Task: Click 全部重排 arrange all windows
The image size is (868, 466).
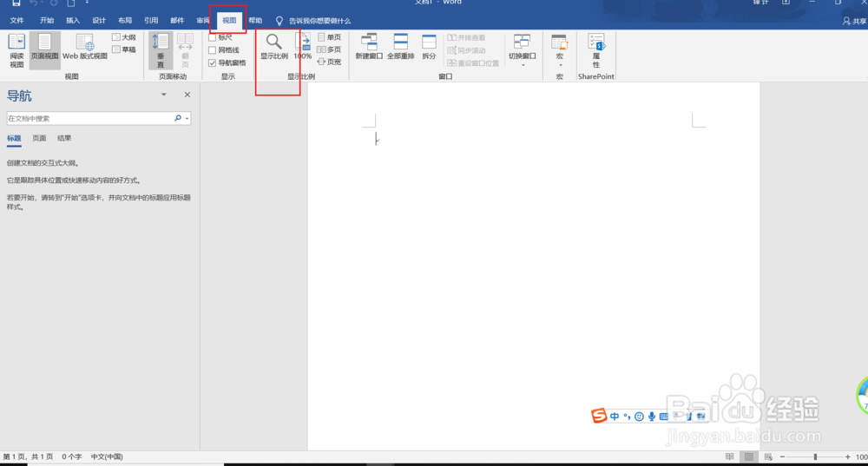Action: pos(400,47)
